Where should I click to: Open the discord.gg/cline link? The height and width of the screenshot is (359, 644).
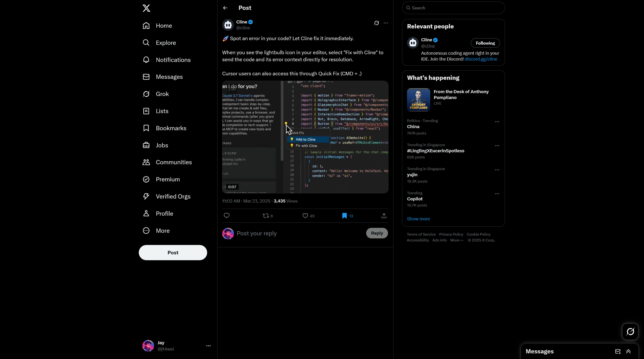pyautogui.click(x=481, y=59)
